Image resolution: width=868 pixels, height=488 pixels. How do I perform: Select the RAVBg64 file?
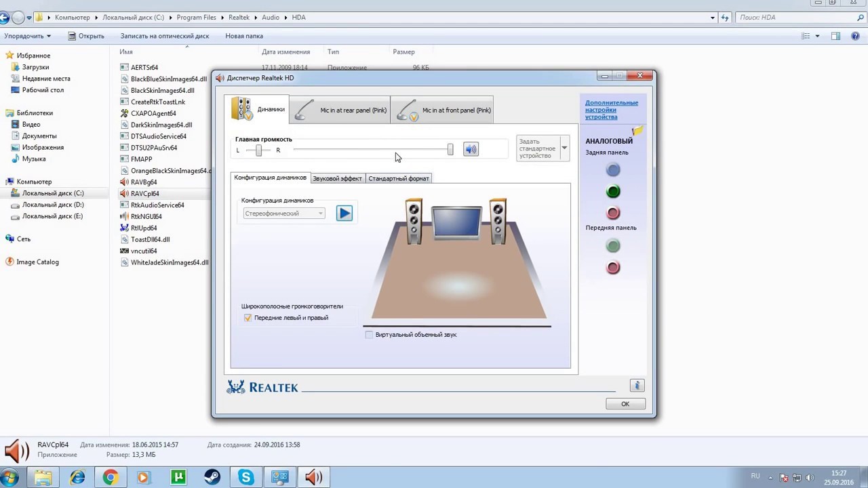click(144, 182)
